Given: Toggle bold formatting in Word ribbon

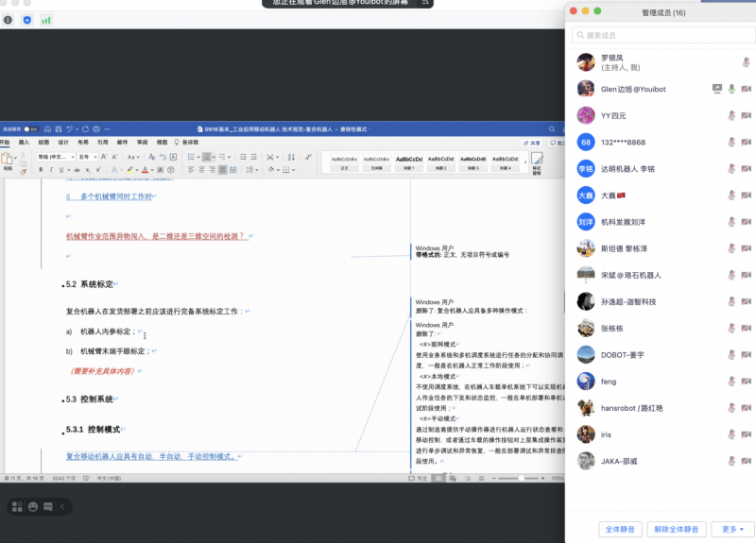Looking at the screenshot, I should (x=41, y=170).
